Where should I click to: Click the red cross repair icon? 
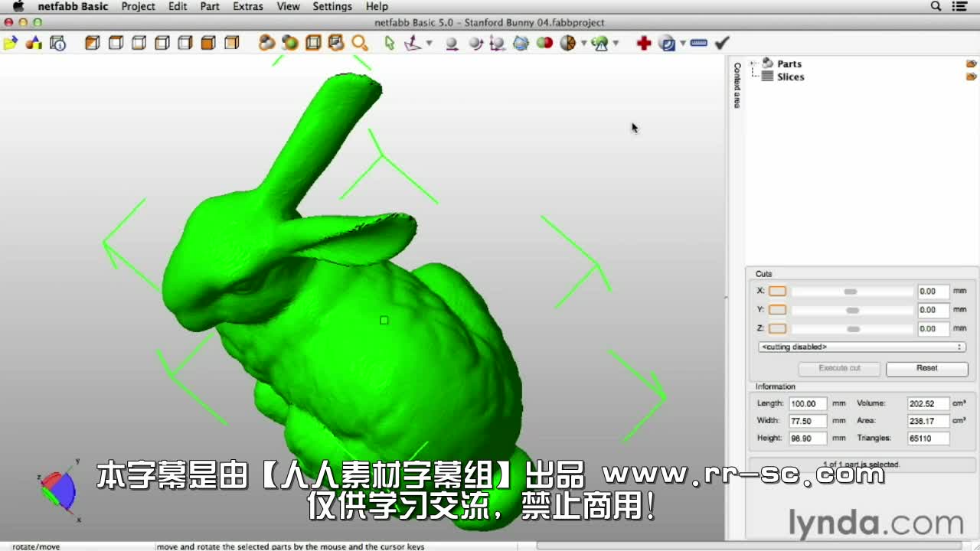[644, 44]
